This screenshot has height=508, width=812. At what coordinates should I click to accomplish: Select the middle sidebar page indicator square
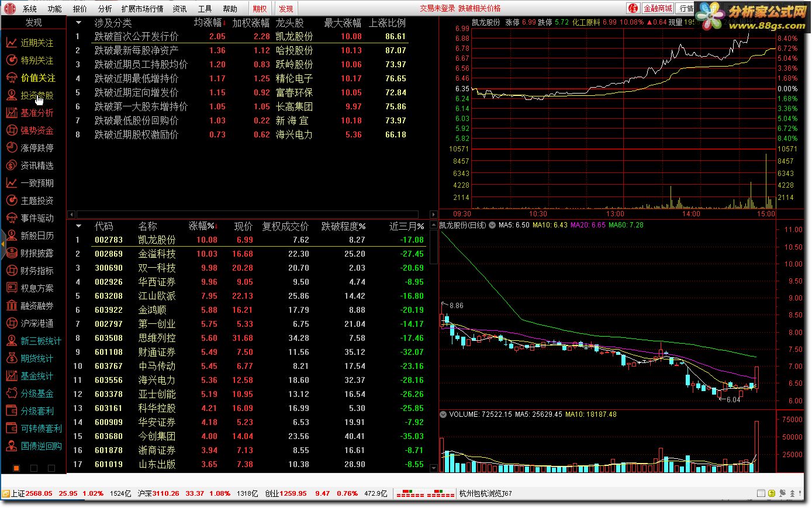34,468
